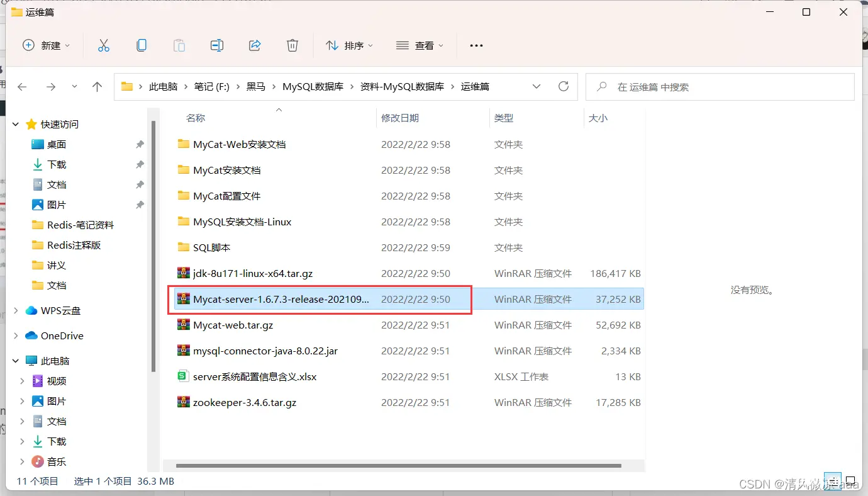Click the Cut scissors icon
868x496 pixels.
pos(104,45)
